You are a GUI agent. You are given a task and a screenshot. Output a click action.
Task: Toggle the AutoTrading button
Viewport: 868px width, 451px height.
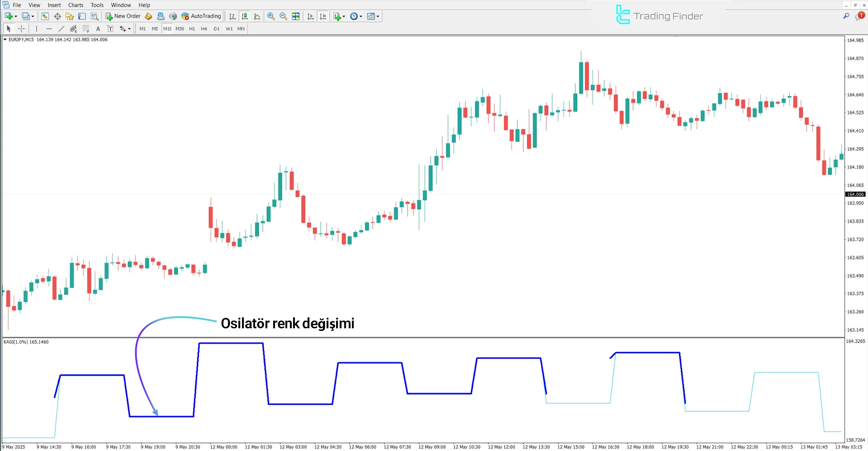tap(201, 16)
